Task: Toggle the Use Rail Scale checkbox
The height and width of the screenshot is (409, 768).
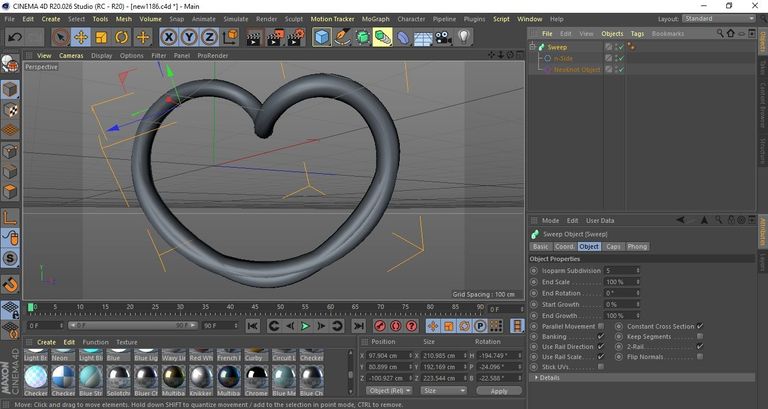Action: point(601,357)
